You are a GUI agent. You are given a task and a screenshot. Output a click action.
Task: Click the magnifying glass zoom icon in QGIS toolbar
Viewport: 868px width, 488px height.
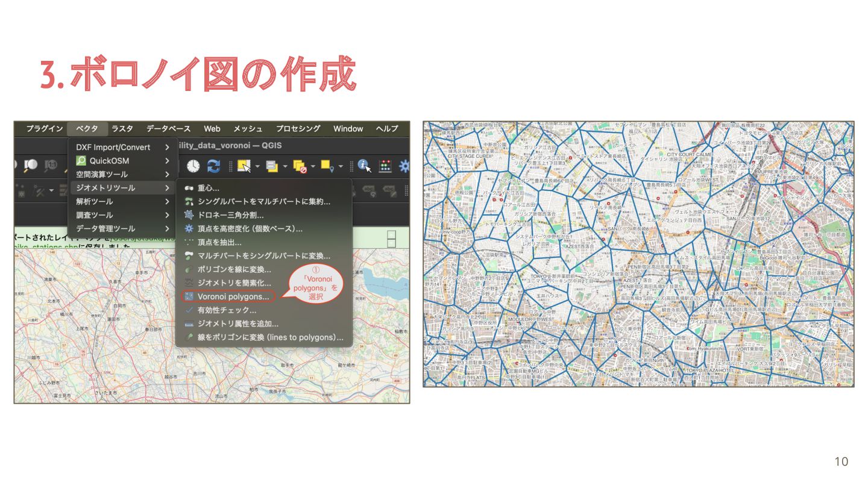click(x=31, y=165)
